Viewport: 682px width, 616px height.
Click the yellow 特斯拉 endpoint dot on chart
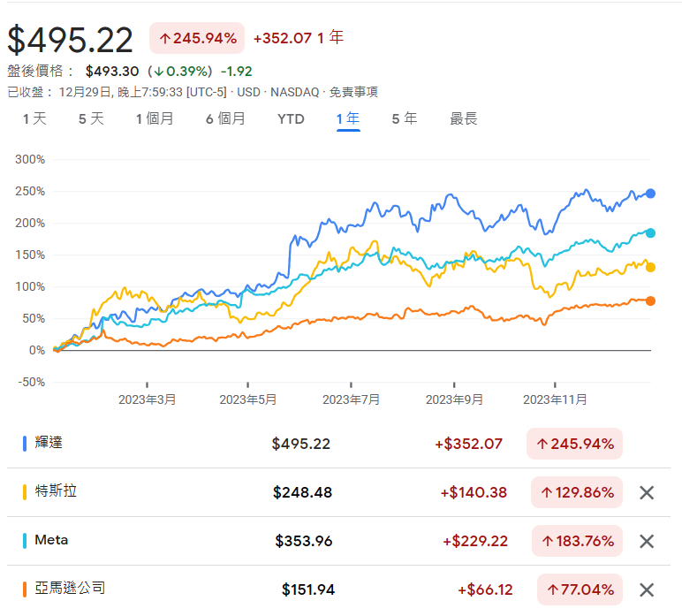650,268
